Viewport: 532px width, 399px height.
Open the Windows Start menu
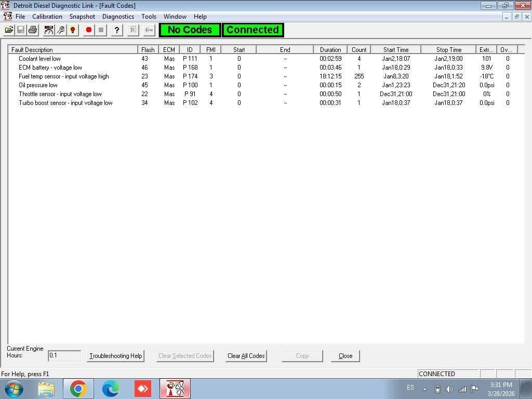click(x=14, y=389)
